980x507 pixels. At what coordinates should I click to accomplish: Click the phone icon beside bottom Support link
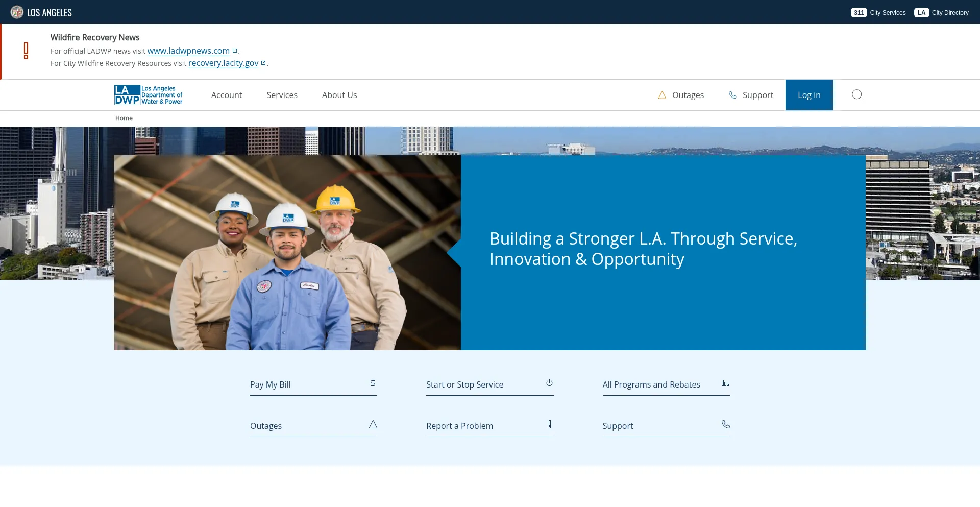point(725,424)
